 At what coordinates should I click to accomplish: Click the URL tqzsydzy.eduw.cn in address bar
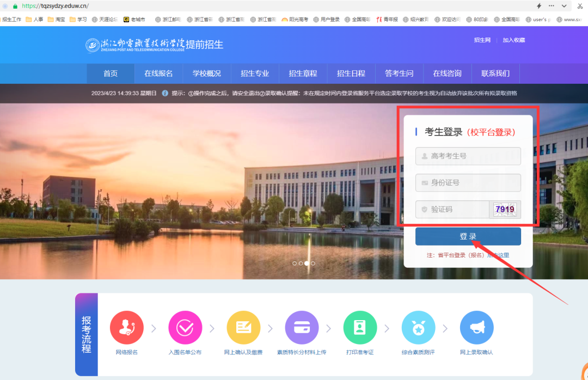(56, 6)
